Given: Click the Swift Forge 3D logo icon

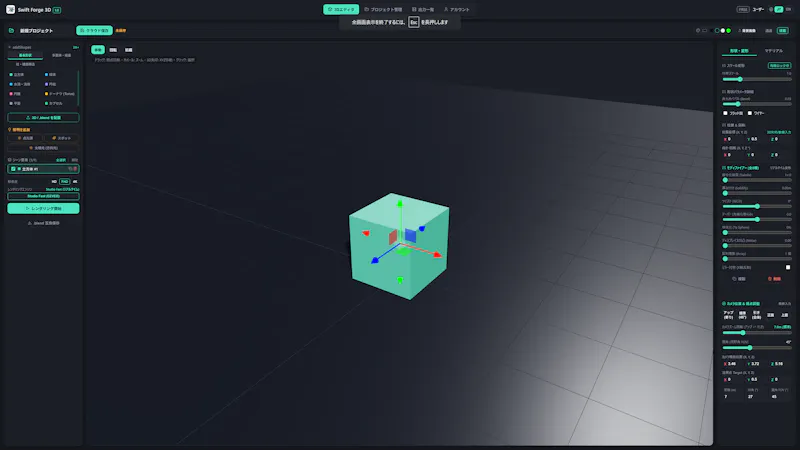Looking at the screenshot, I should point(10,9).
